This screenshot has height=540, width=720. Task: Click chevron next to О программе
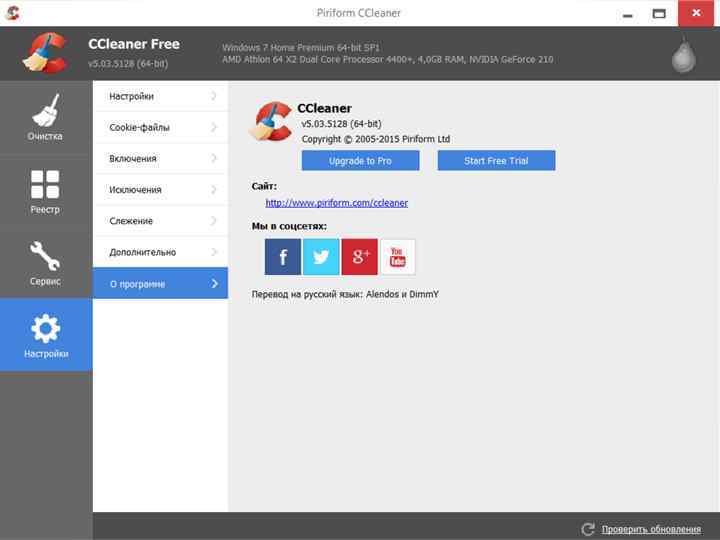[214, 283]
